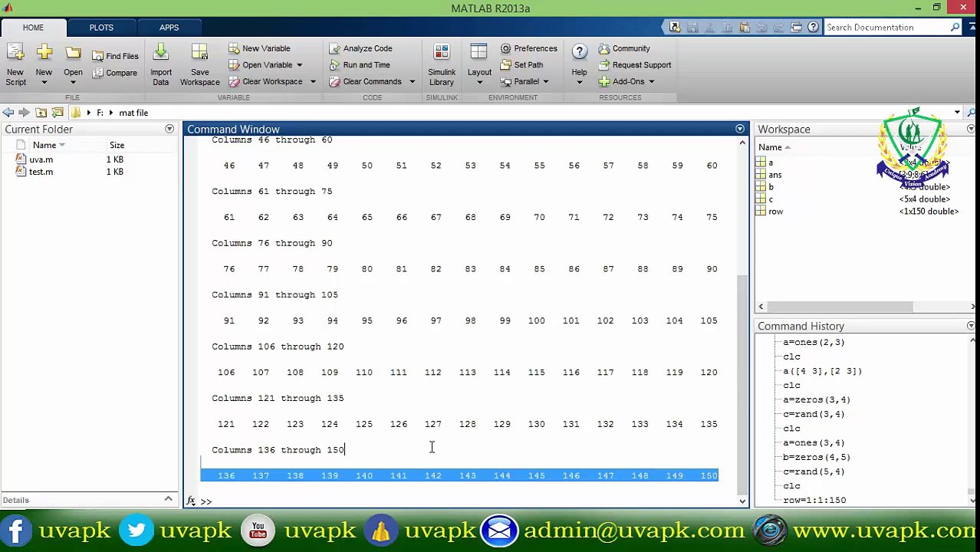Click Analyze Code
Viewport: 980px width, 552px height.
pyautogui.click(x=360, y=48)
